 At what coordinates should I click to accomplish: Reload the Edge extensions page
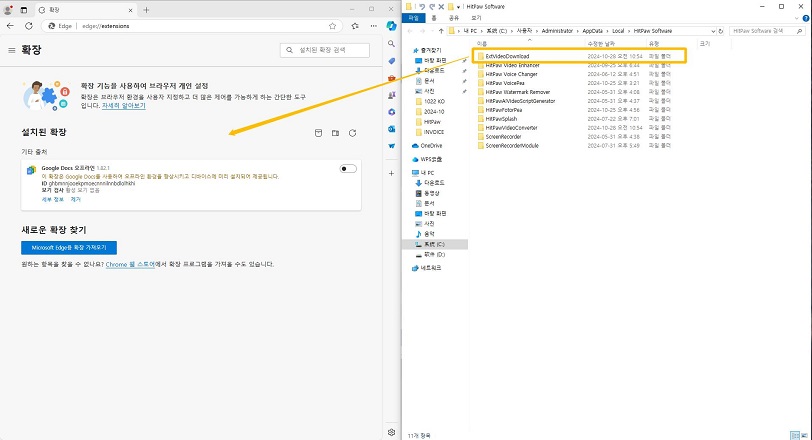point(29,26)
